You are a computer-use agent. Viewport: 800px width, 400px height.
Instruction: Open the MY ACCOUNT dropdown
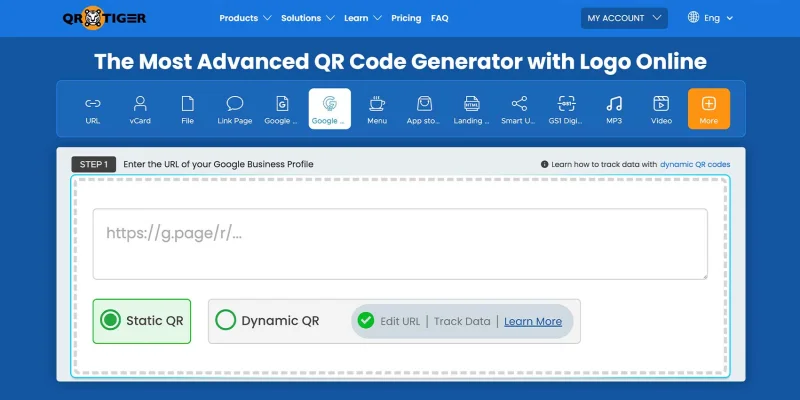[624, 18]
